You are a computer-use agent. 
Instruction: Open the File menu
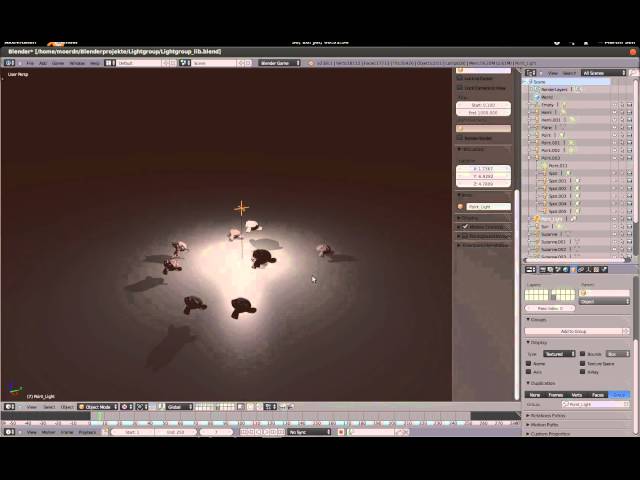[30, 63]
